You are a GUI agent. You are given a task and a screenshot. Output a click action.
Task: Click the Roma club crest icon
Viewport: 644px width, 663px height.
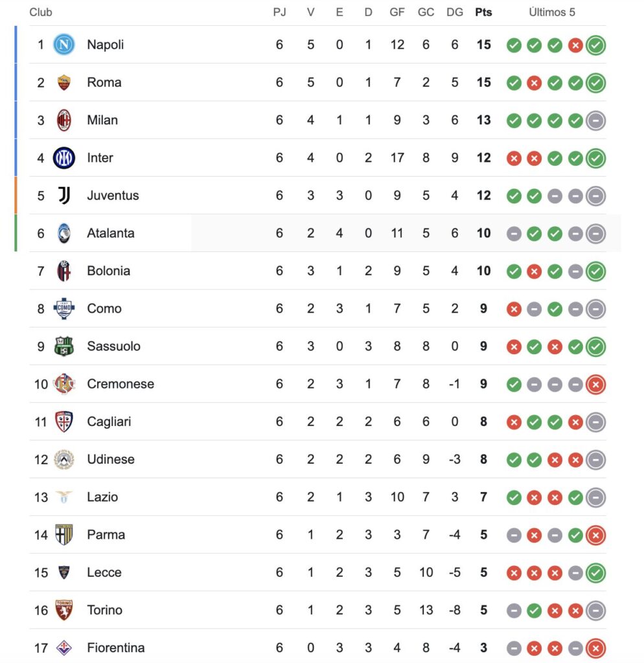coord(64,82)
